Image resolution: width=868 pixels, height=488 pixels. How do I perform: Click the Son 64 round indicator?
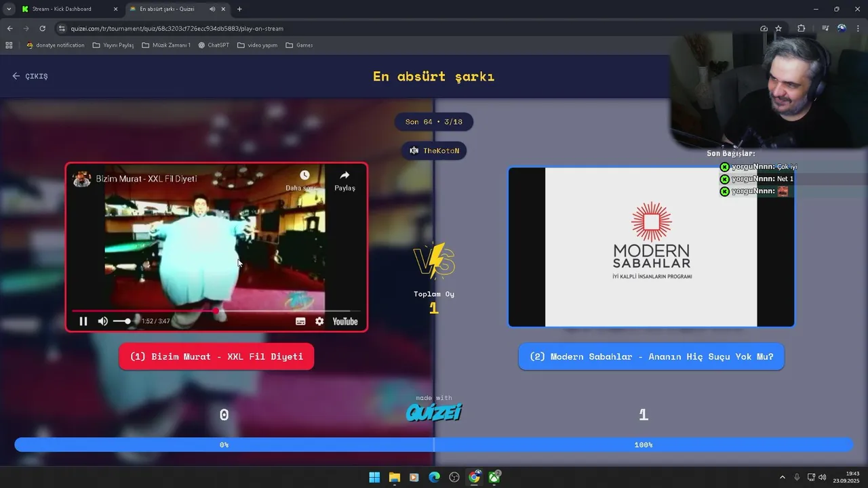point(434,122)
